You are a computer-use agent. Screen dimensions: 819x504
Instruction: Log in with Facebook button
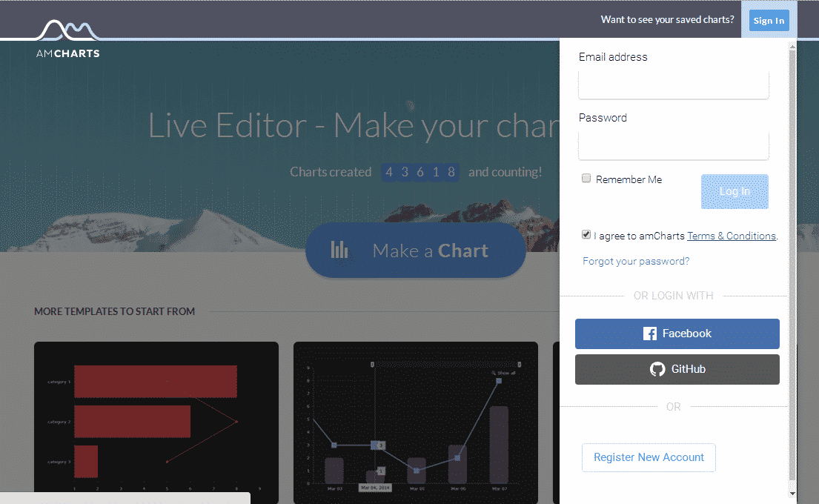point(677,334)
